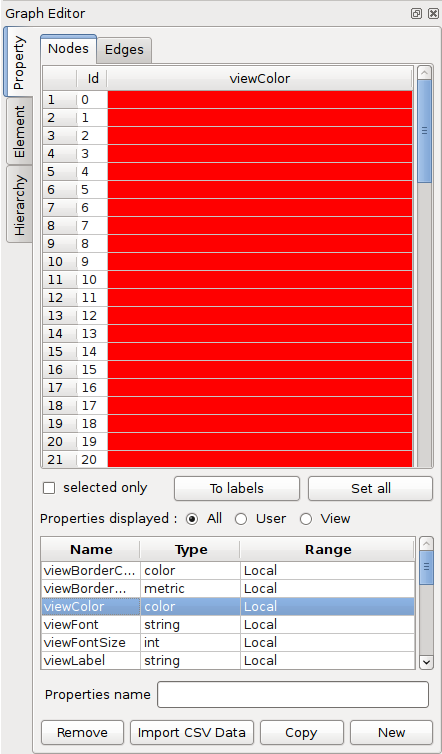The height and width of the screenshot is (754, 442).
Task: Click the properties list scroll down arrow
Action: click(x=426, y=662)
